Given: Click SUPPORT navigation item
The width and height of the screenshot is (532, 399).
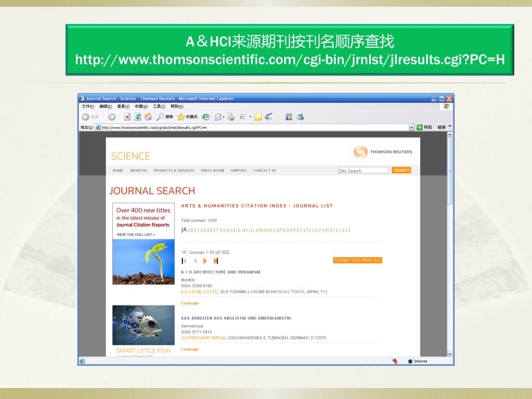Looking at the screenshot, I should (x=238, y=170).
